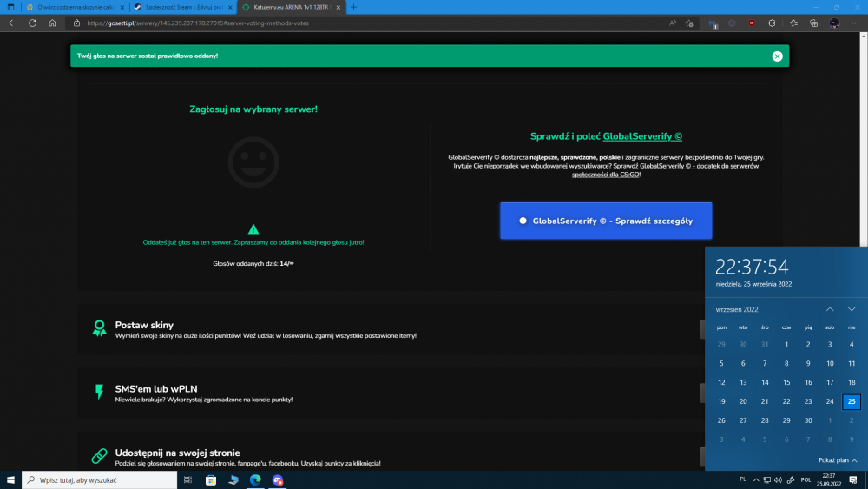Viewport: 868px width, 489px height.
Task: Click the Windows search box
Action: [100, 479]
